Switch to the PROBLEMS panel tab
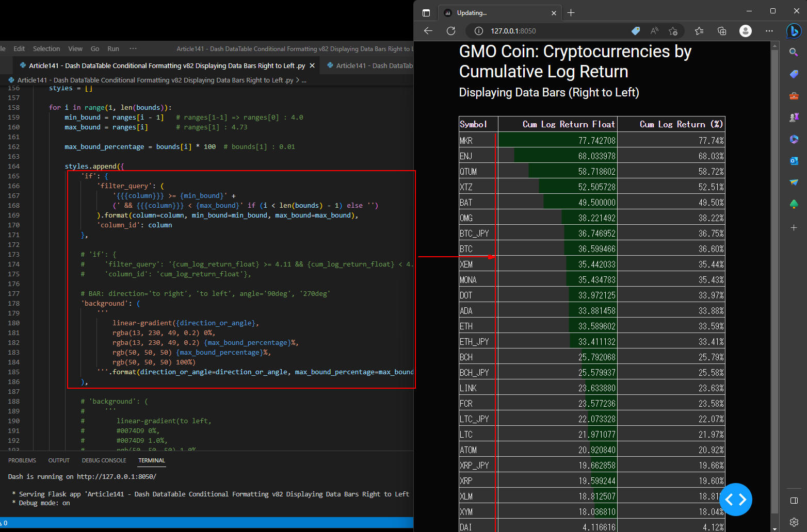 click(22, 460)
